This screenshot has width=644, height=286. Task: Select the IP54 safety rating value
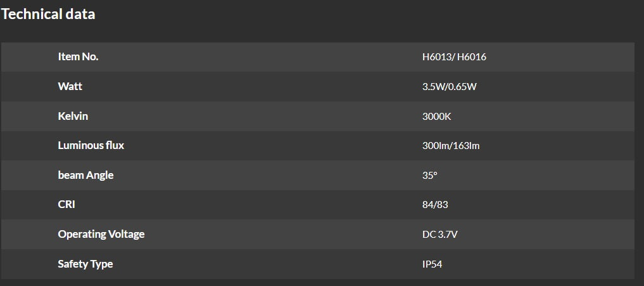pyautogui.click(x=432, y=264)
